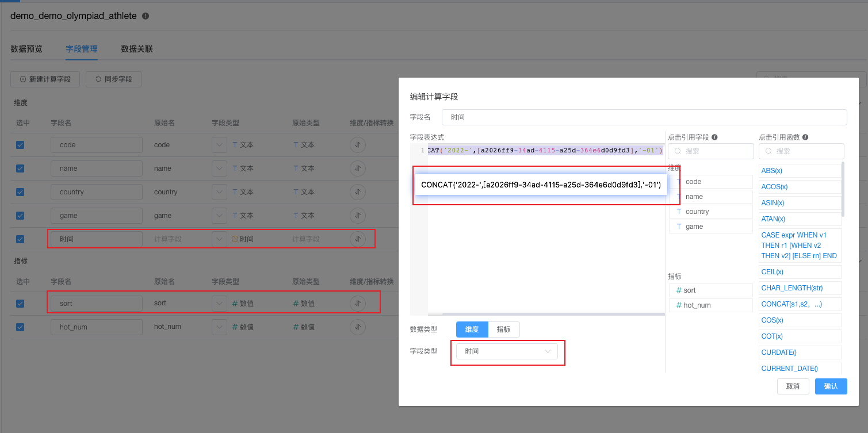Open the info tooltip beside demo_demo_olympiad_athlete
This screenshot has width=868, height=433.
pos(145,16)
